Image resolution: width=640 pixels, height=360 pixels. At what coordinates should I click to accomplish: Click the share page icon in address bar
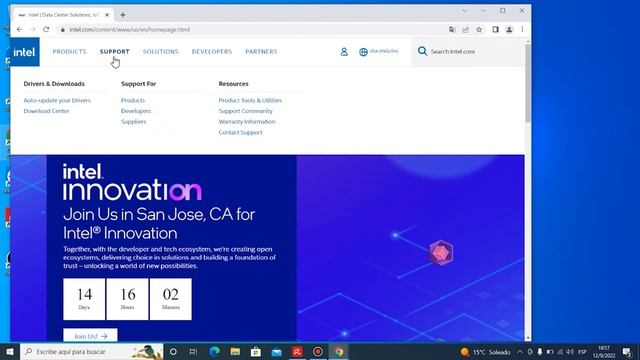pos(465,29)
